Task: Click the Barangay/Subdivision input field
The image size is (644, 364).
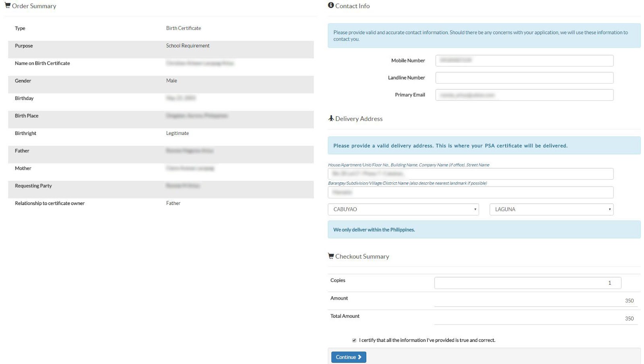Action: (x=471, y=192)
